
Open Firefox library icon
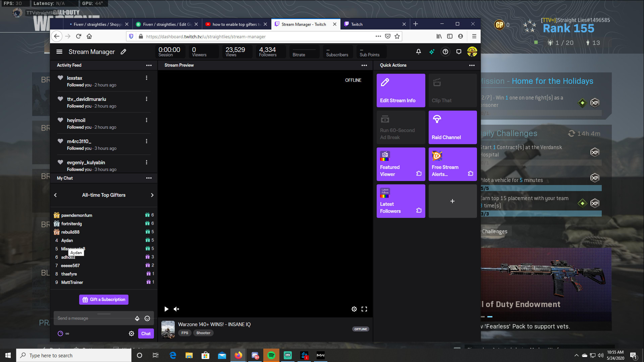point(439,36)
